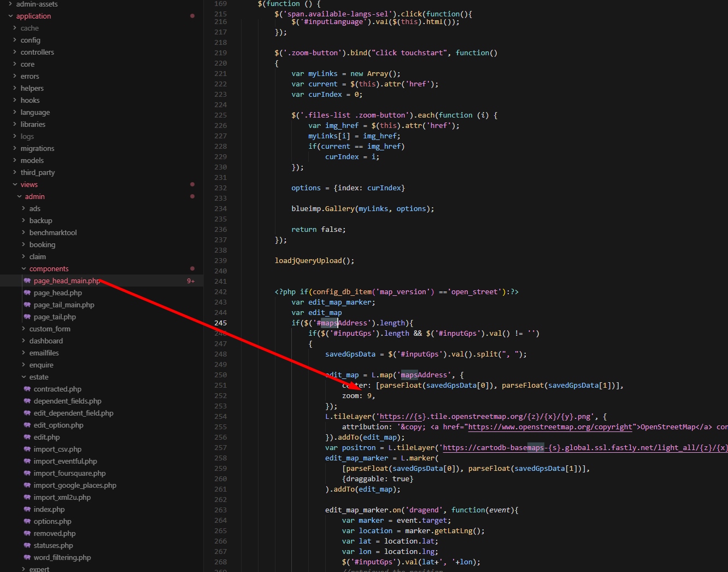
Task: Select the third_party folder
Action: (37, 173)
